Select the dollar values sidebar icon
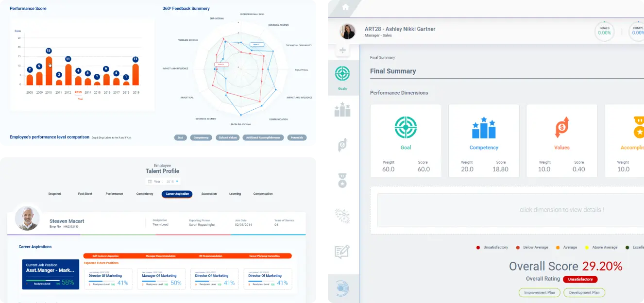This screenshot has height=303, width=644. click(342, 145)
